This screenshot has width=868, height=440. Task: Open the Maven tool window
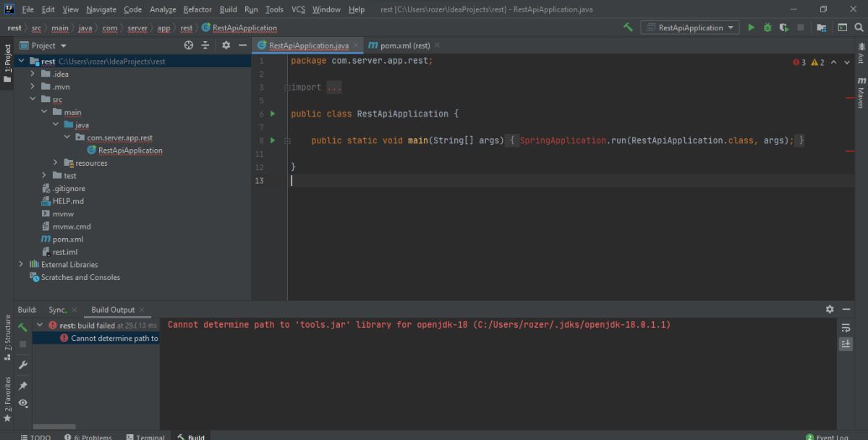(861, 93)
